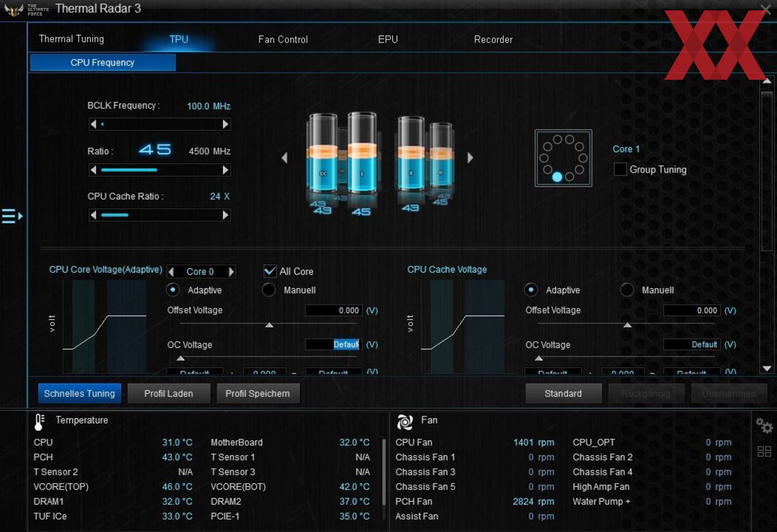
Task: Click the BCLK Frequency slider track
Action: pos(159,124)
